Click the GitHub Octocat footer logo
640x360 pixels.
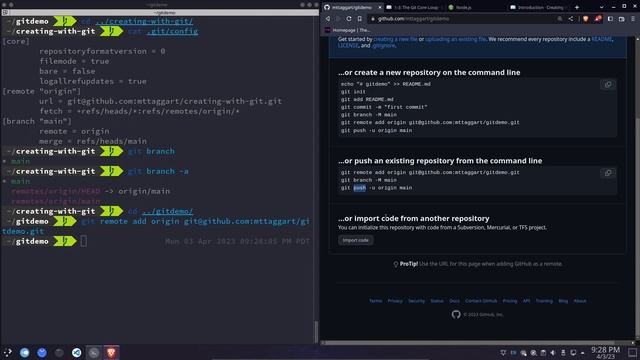(456, 314)
